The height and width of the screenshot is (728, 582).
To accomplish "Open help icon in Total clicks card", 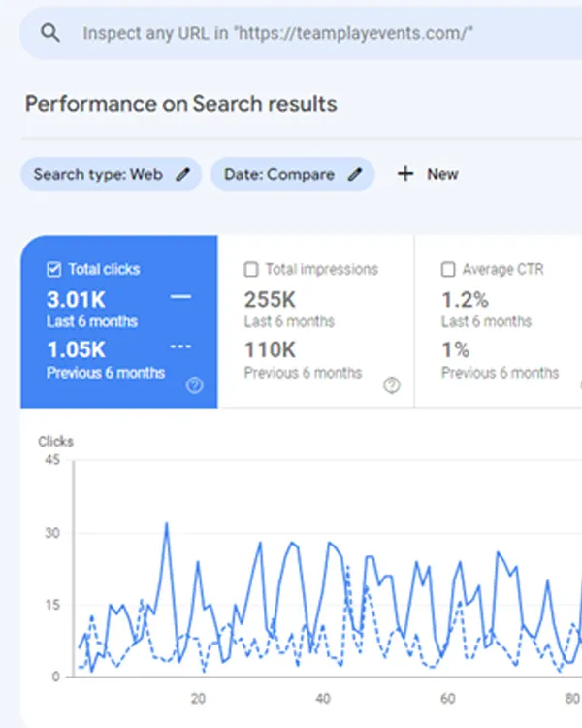I will (x=194, y=385).
